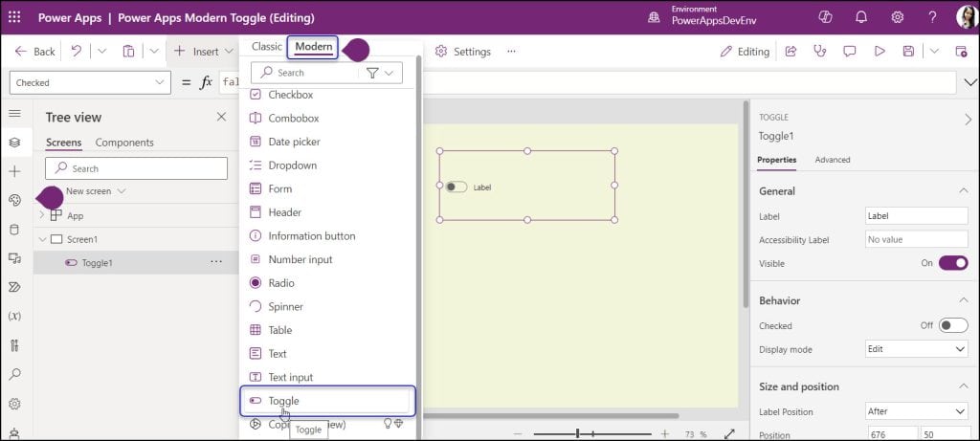The height and width of the screenshot is (441, 980).
Task: Expand the save options chevron
Action: click(x=934, y=52)
